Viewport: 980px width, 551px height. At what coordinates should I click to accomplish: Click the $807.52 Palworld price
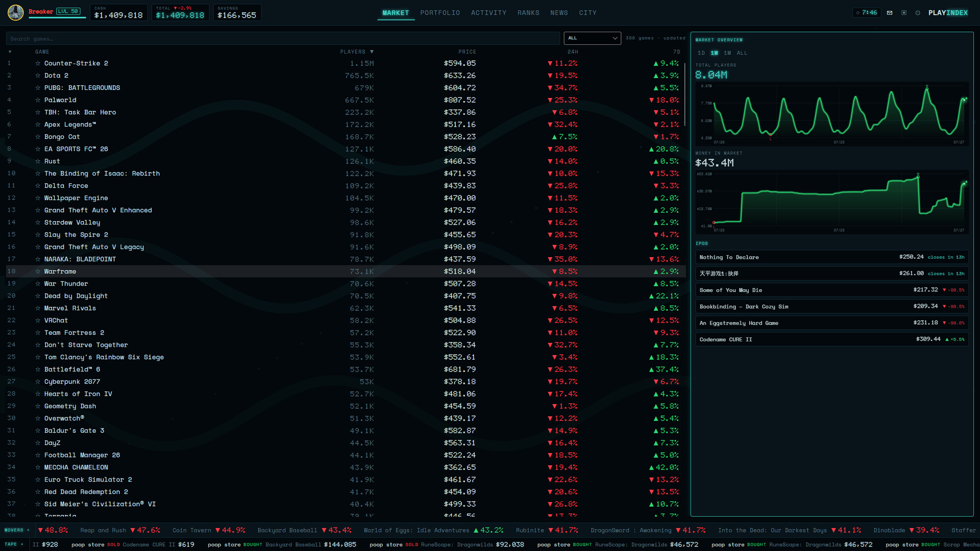pyautogui.click(x=459, y=100)
